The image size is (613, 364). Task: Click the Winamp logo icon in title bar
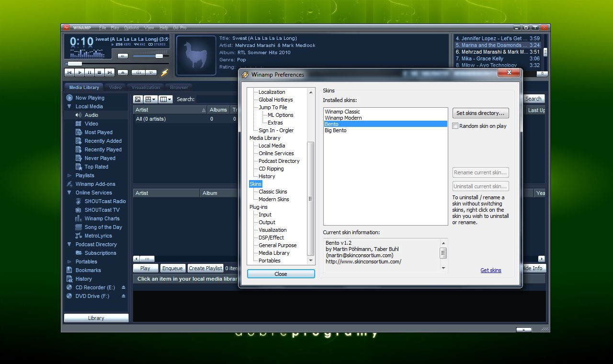click(x=67, y=28)
